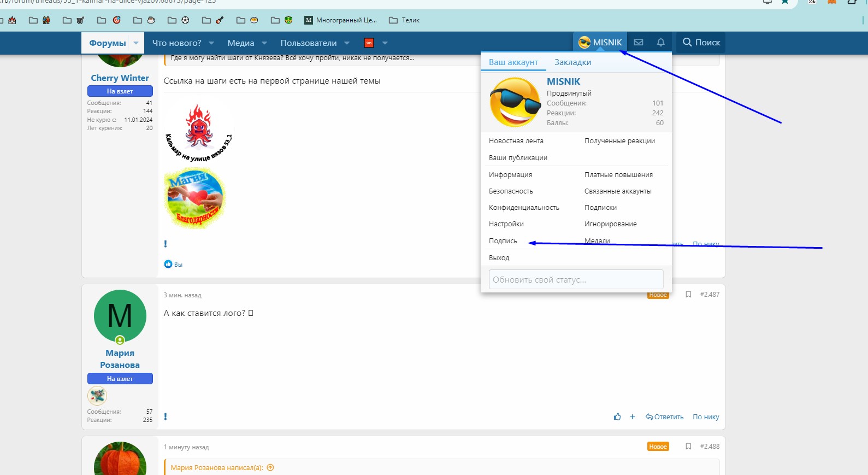Expand the Что нового? dropdown arrow
Image resolution: width=868 pixels, height=475 pixels.
[211, 43]
